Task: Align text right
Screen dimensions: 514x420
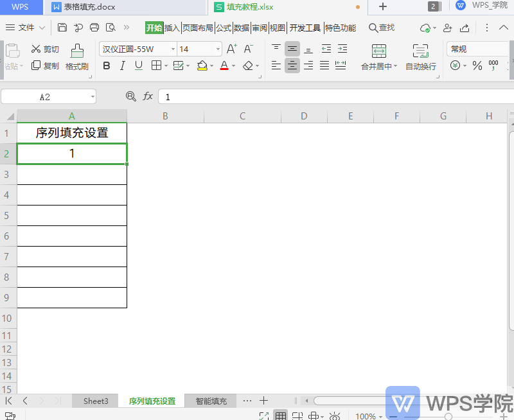Action: click(308, 66)
